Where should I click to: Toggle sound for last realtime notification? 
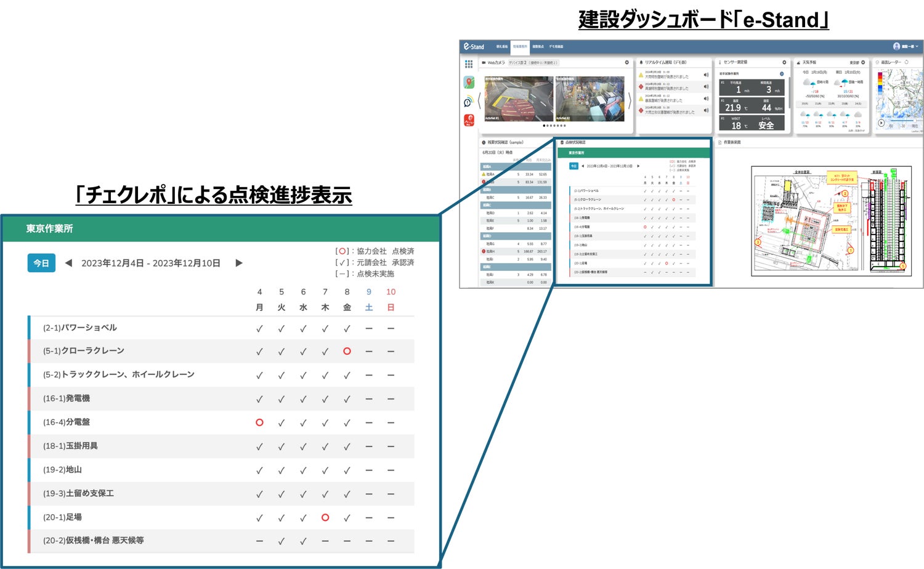pyautogui.click(x=706, y=110)
